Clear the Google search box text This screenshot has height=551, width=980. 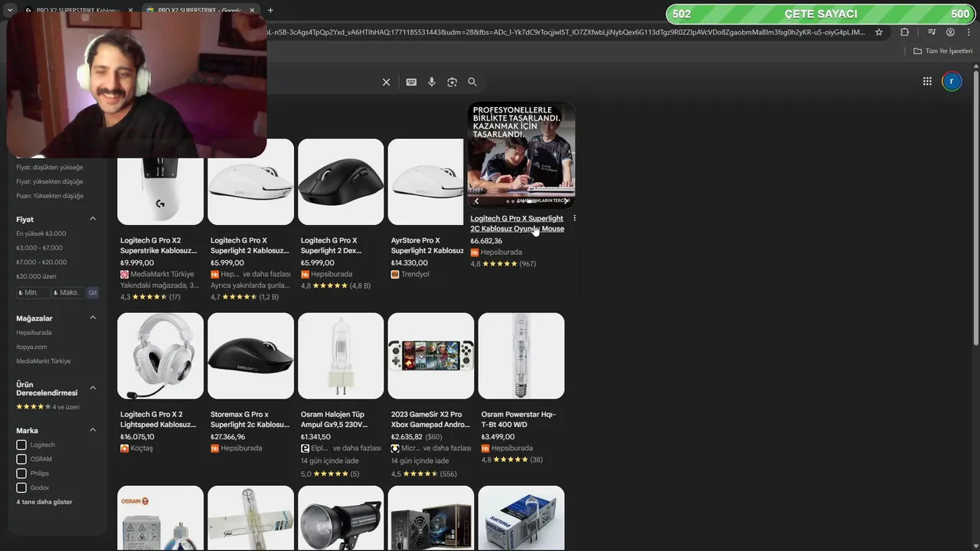386,82
